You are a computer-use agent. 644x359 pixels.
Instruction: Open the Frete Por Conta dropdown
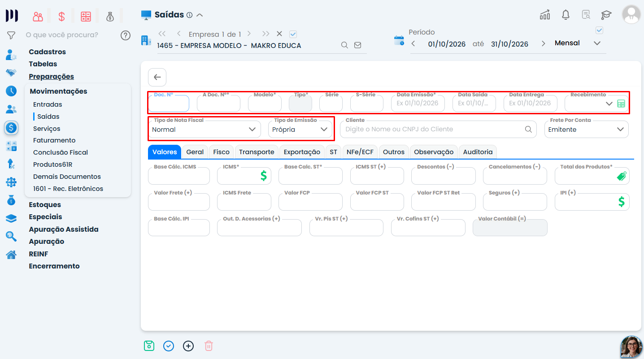tap(587, 129)
